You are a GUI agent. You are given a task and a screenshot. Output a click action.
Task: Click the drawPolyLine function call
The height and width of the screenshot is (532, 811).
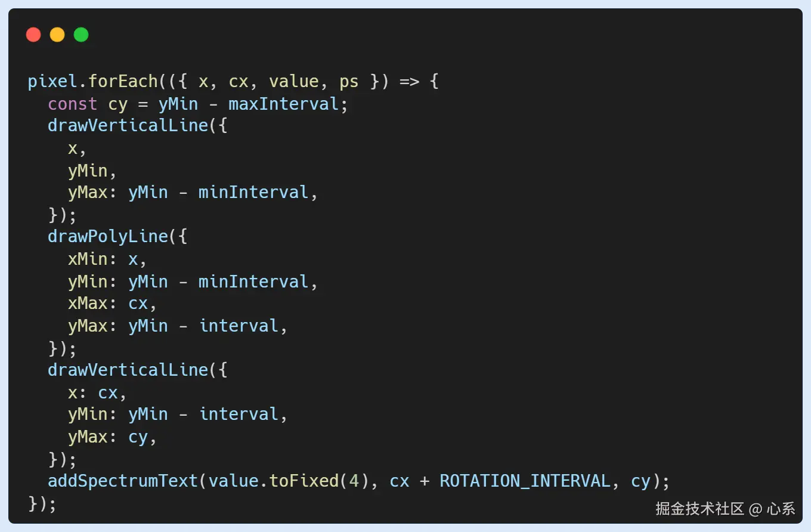click(x=108, y=236)
